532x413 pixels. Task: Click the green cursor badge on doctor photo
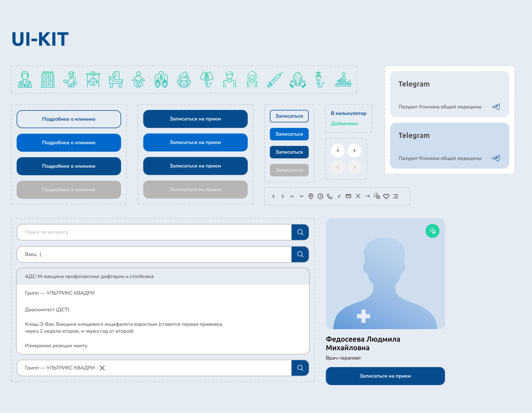tap(432, 231)
